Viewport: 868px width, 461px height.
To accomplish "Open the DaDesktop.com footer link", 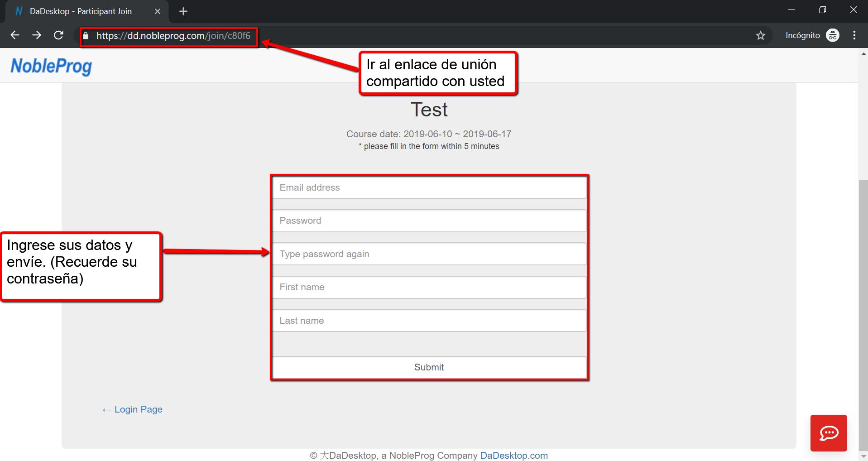I will click(x=513, y=455).
